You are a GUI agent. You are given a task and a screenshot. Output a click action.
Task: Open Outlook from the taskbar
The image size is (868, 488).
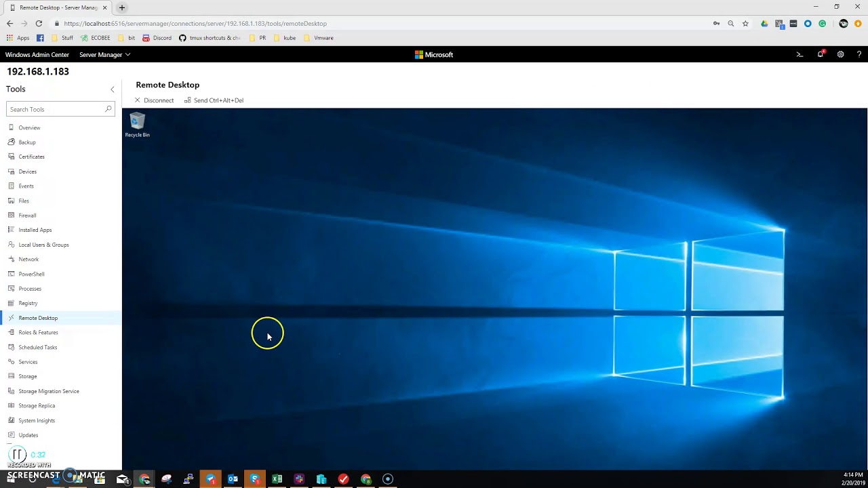click(233, 479)
